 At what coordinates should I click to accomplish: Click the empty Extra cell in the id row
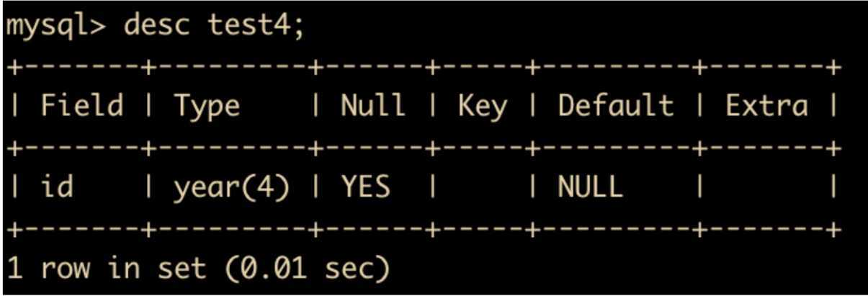(x=767, y=188)
